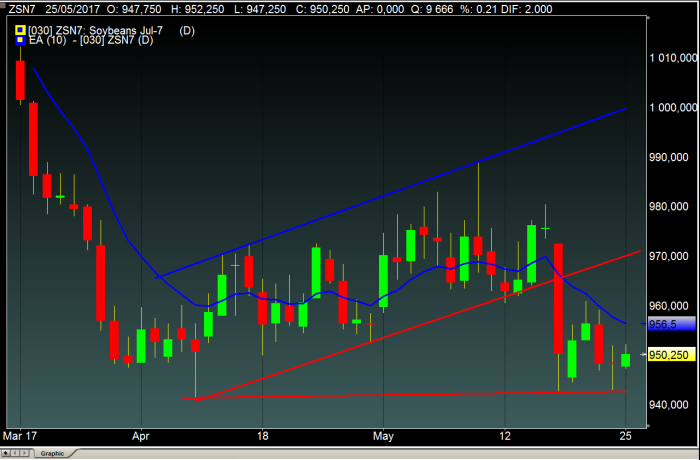Click the 'May' date axis label

coord(383,436)
